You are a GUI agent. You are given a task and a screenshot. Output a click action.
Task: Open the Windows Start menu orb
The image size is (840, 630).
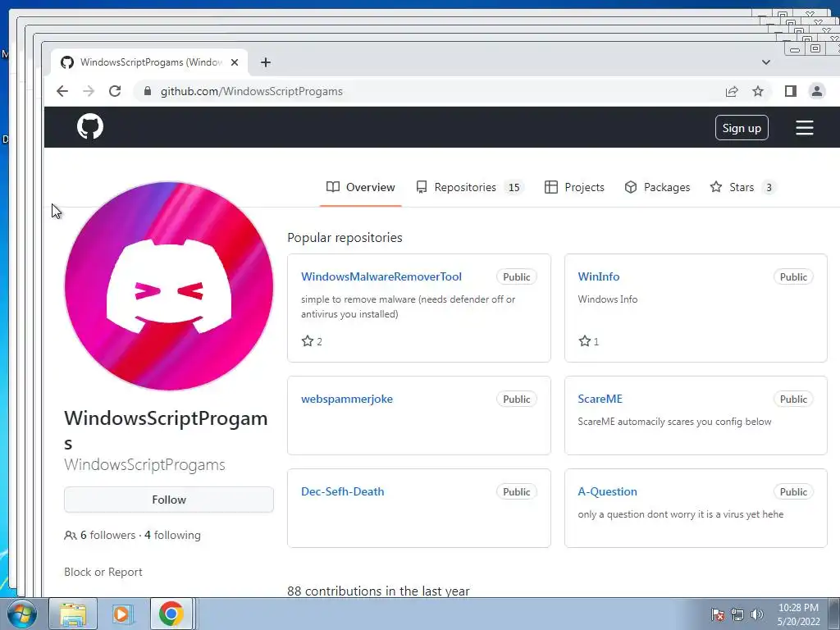coord(21,614)
